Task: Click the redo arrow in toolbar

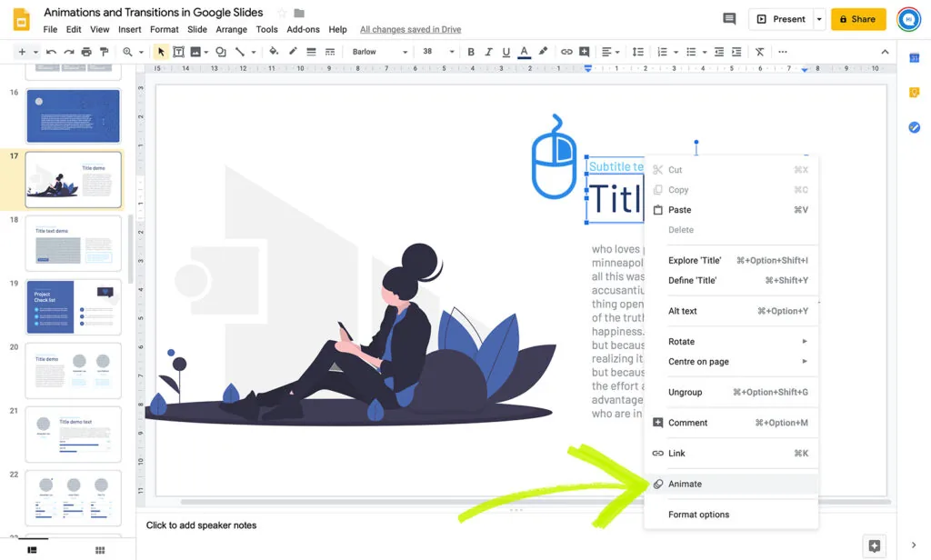Action: click(69, 52)
